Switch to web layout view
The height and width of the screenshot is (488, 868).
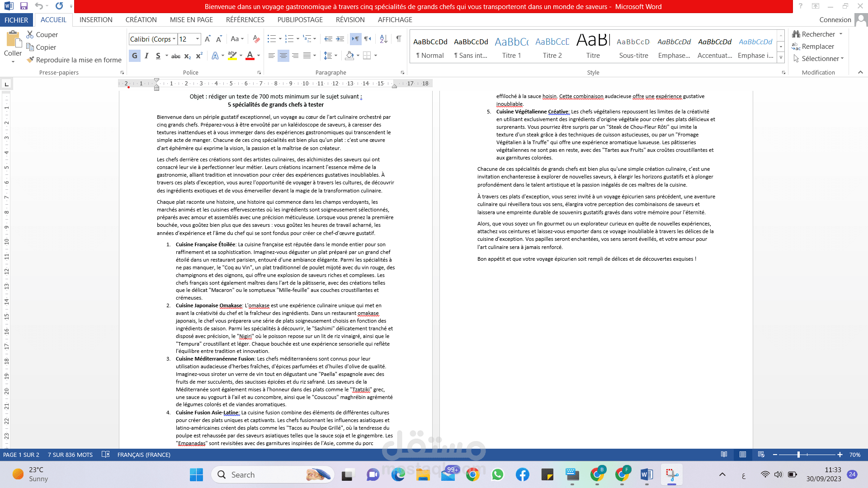[761, 455]
